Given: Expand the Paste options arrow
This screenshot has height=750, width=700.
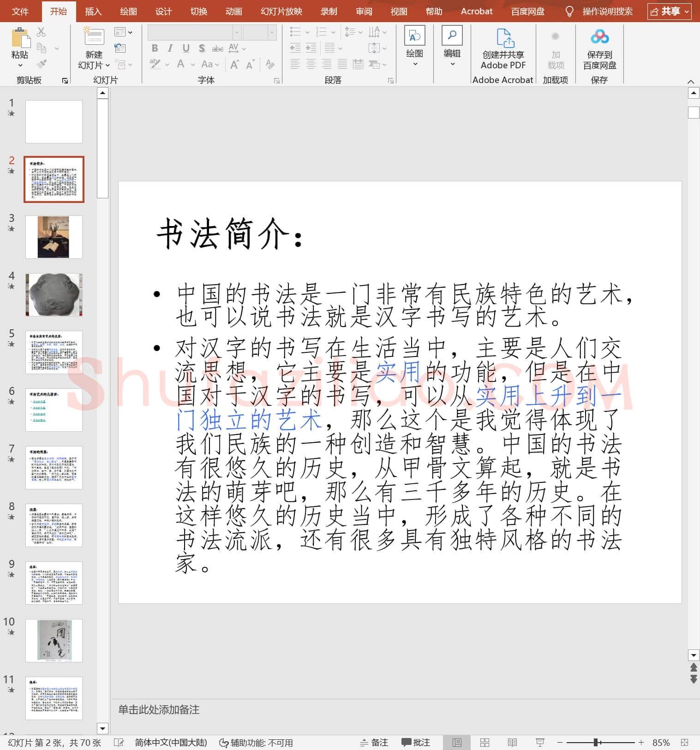Looking at the screenshot, I should (x=20, y=65).
